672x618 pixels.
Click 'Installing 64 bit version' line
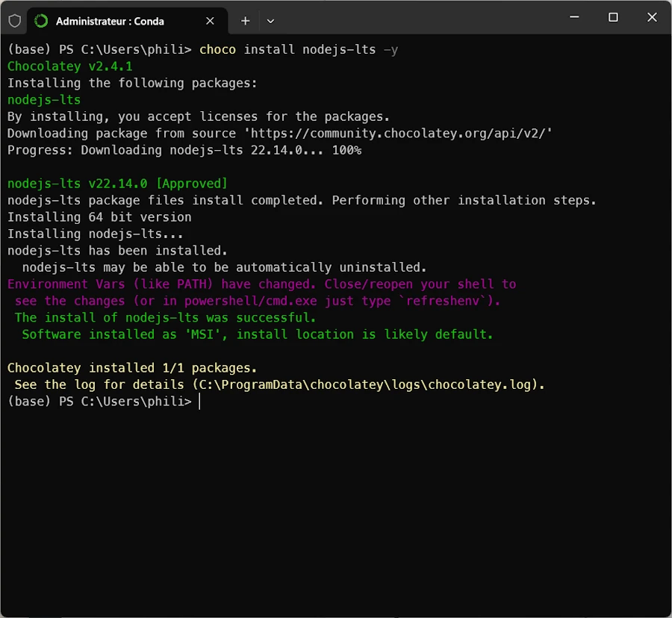99,217
